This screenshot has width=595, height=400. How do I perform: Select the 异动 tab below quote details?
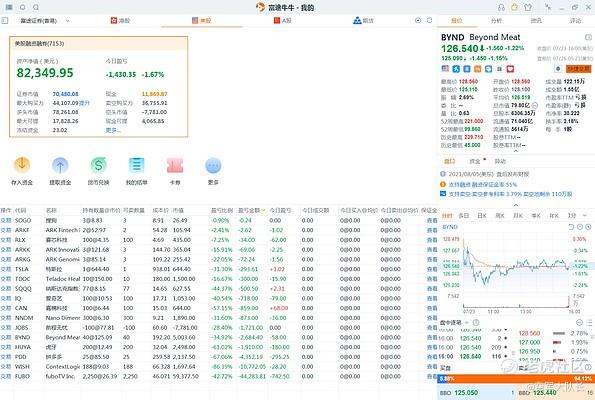[500, 161]
